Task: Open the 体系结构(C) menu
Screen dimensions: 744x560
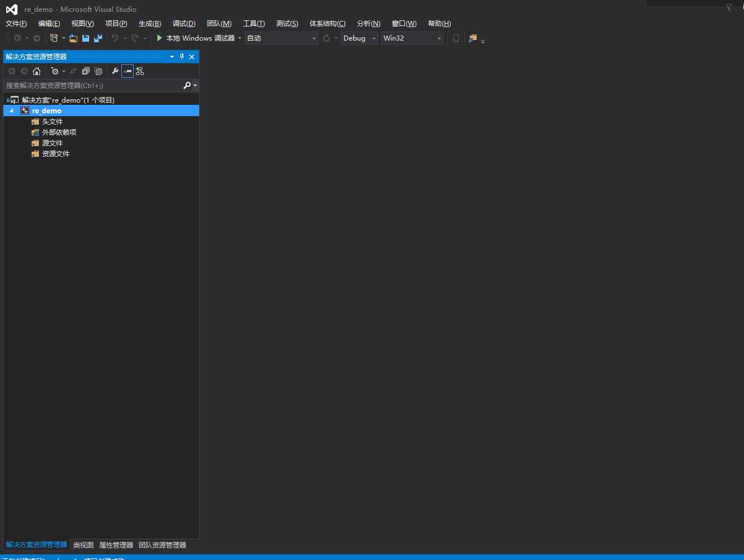Action: pyautogui.click(x=327, y=23)
